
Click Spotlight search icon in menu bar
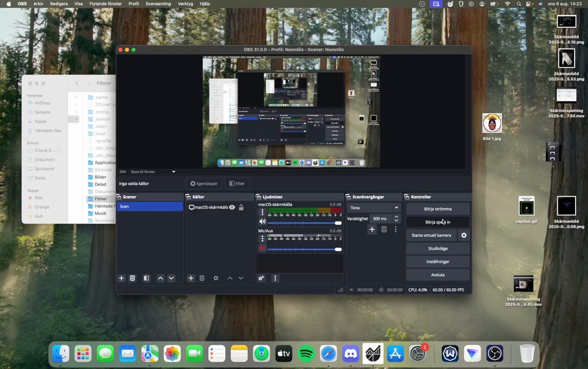[x=519, y=4]
